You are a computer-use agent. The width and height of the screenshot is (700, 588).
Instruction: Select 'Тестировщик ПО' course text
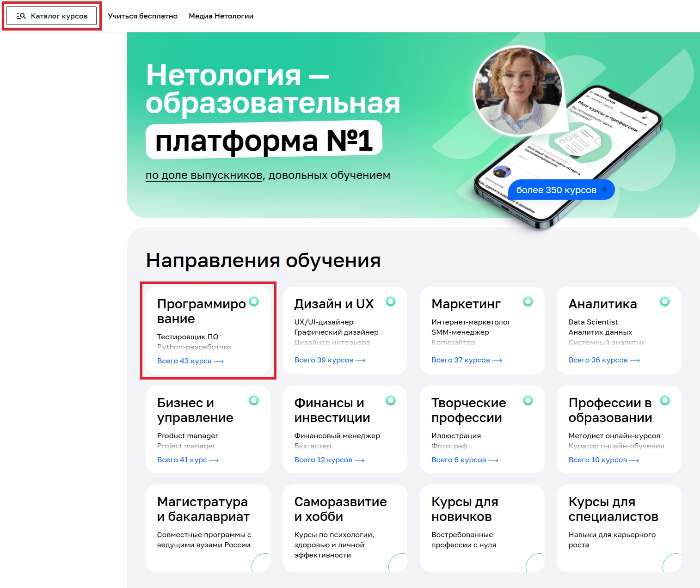188,337
